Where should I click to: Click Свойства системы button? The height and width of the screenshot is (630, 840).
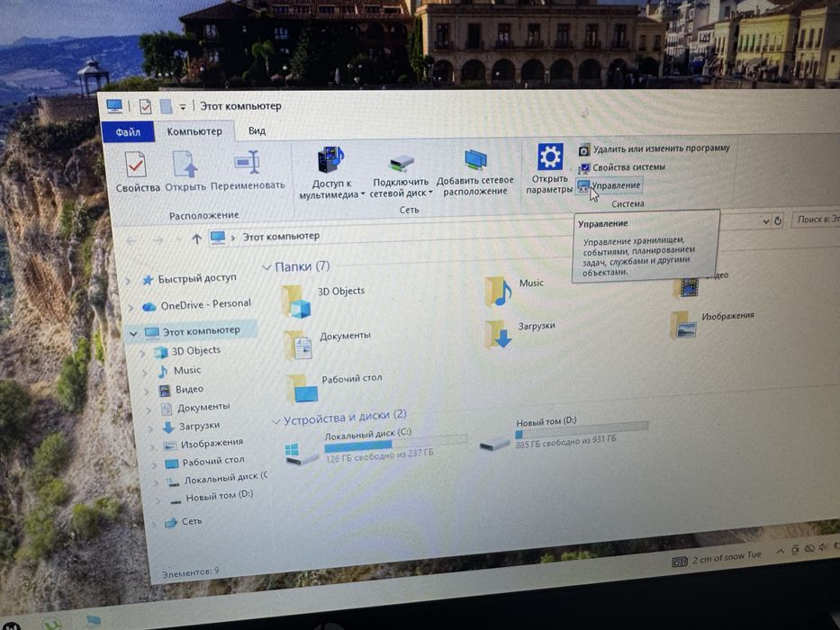click(621, 167)
